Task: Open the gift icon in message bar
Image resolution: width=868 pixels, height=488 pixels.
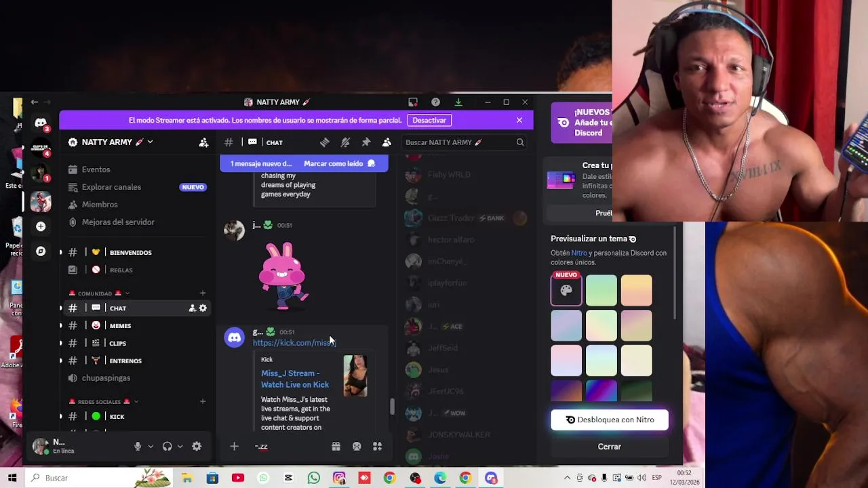Action: [336, 447]
